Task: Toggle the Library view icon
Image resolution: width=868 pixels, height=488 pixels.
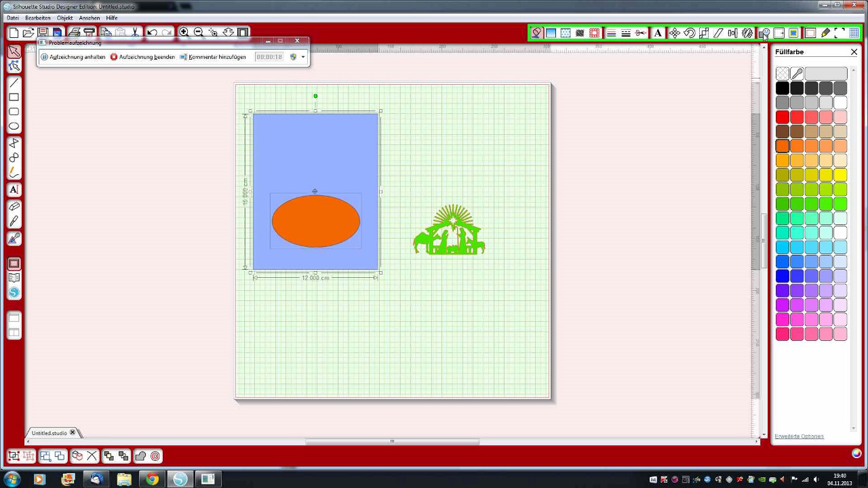Action: coord(14,278)
